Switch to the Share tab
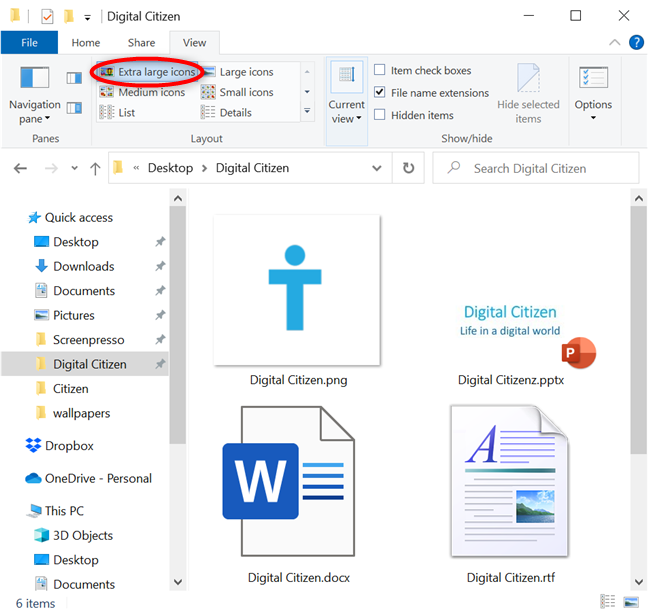Image resolution: width=648 pixels, height=615 pixels. coord(141,43)
